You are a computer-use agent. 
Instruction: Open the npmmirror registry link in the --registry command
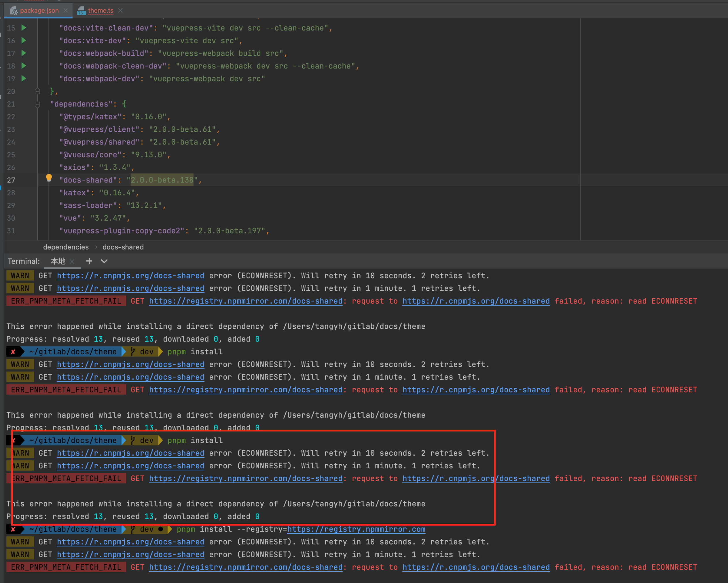pos(356,529)
